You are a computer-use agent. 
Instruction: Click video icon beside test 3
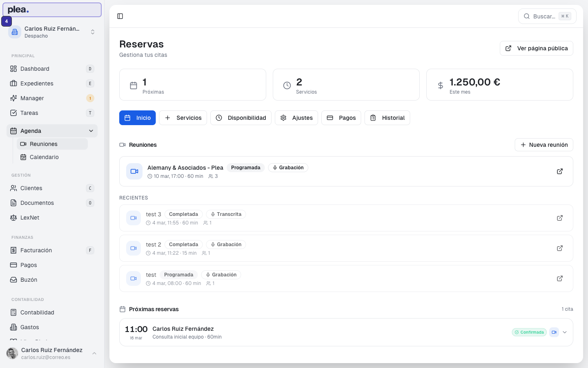134,218
